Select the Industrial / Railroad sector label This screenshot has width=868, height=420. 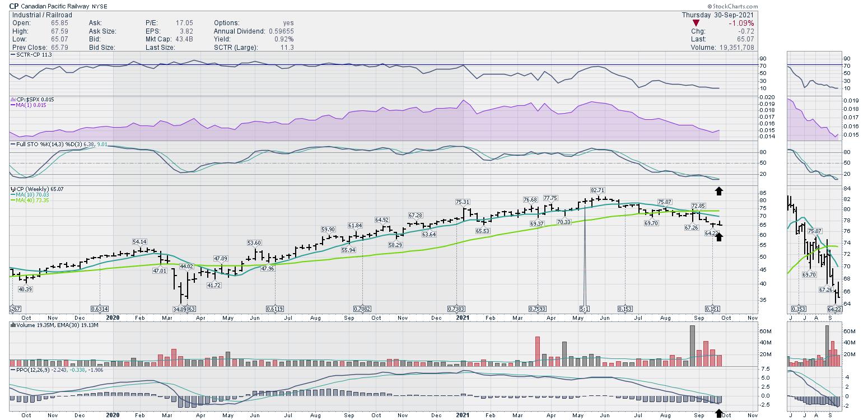pos(42,15)
